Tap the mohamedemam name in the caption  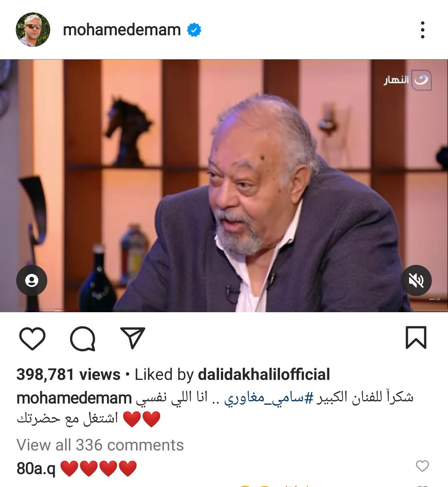coord(74,398)
